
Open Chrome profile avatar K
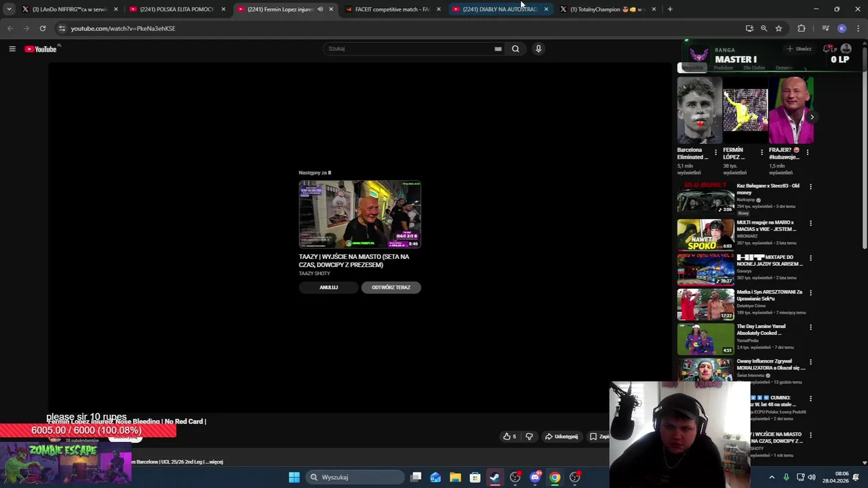click(x=842, y=28)
